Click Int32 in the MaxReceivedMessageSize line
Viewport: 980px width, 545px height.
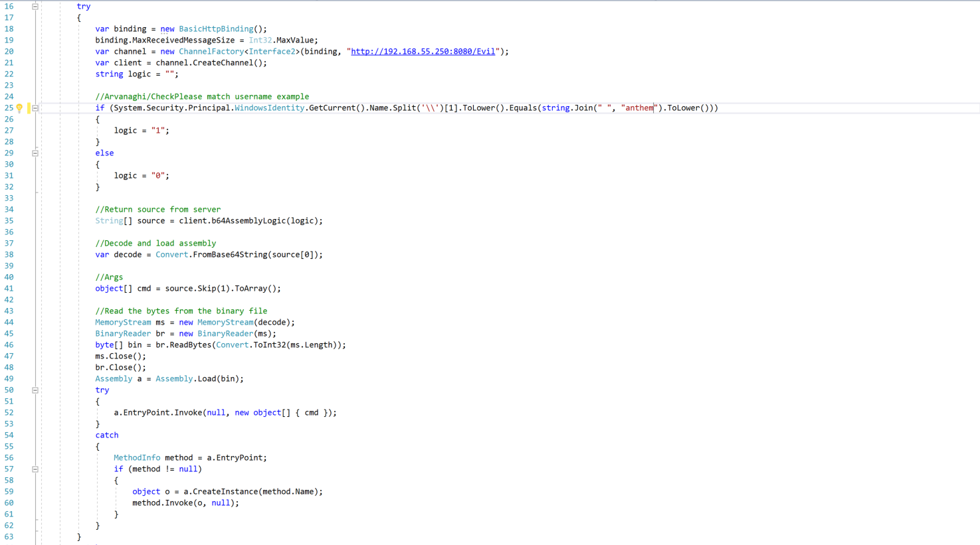click(260, 40)
